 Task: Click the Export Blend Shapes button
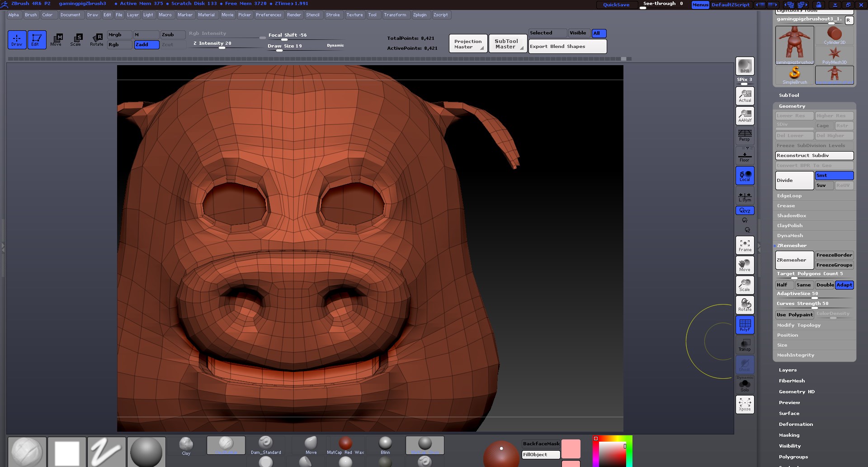[567, 46]
